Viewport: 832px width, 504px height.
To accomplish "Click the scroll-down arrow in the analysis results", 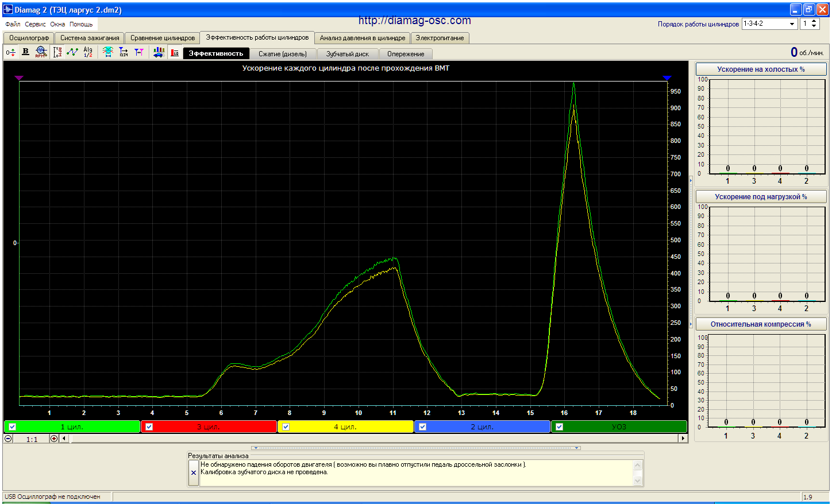I will (638, 481).
